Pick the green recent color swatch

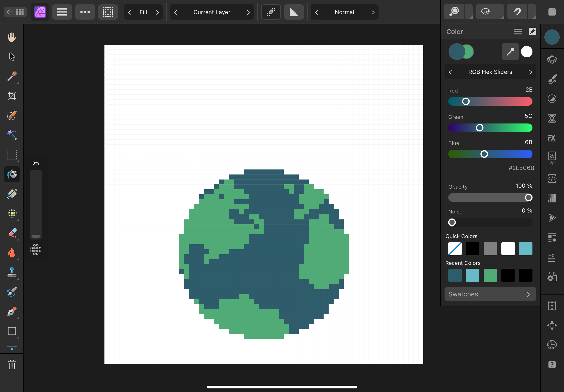pyautogui.click(x=490, y=275)
